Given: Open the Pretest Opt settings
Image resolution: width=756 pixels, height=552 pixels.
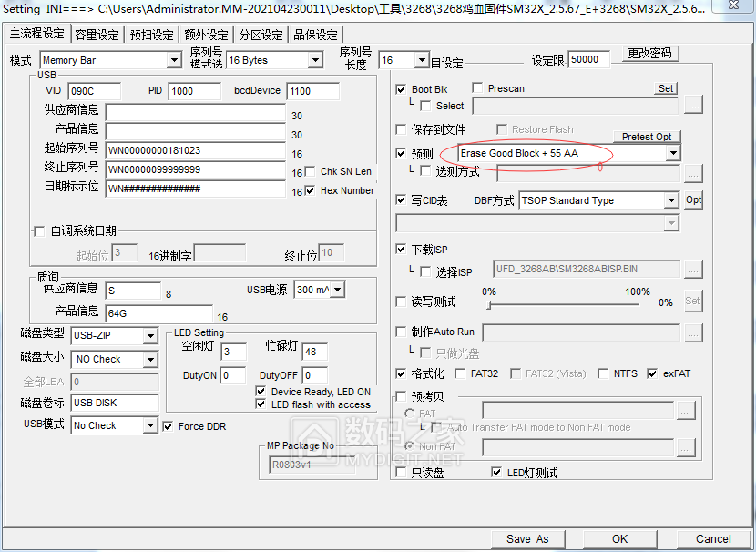Looking at the screenshot, I should coord(647,136).
